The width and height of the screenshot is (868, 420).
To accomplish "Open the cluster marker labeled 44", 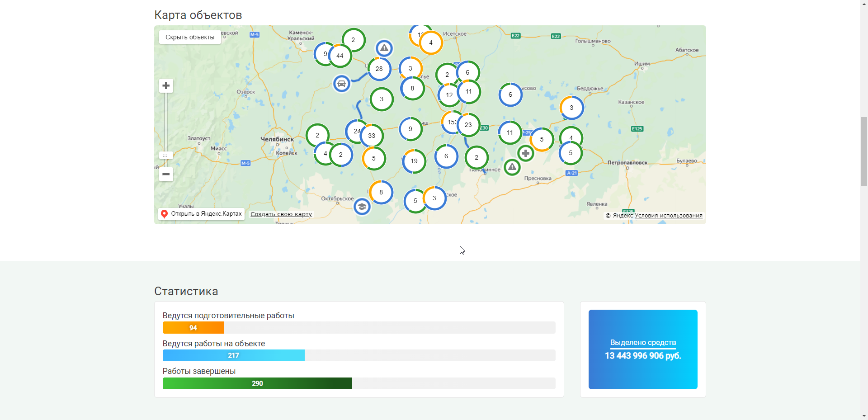I will tap(340, 56).
